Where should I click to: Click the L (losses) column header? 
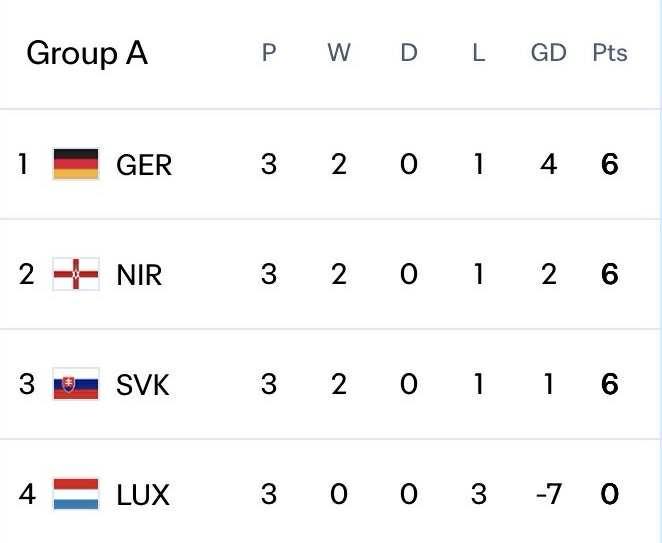click(x=478, y=53)
